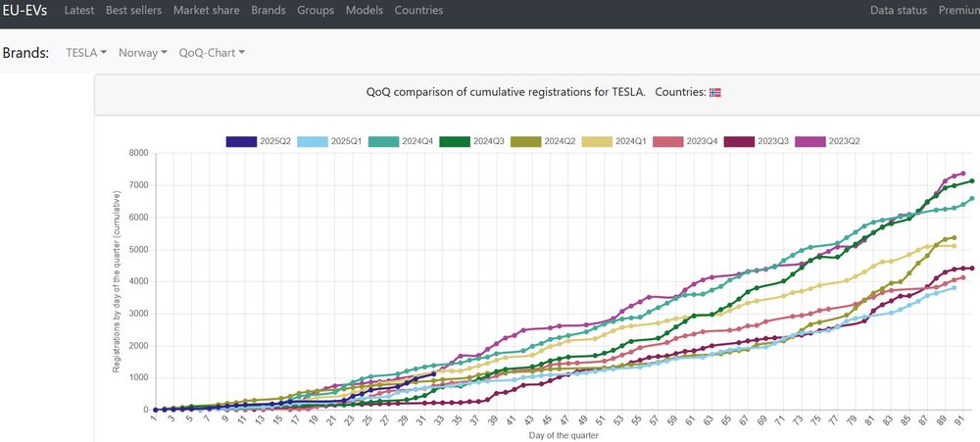Click the last 2023Q2 data point near 7400

[x=963, y=173]
